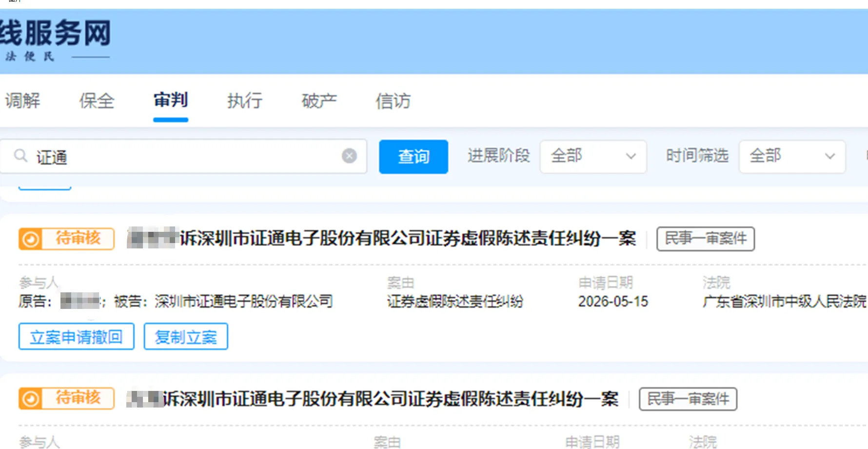868x449 pixels.
Task: Click the application date 2026-05-15
Action: pos(613,302)
